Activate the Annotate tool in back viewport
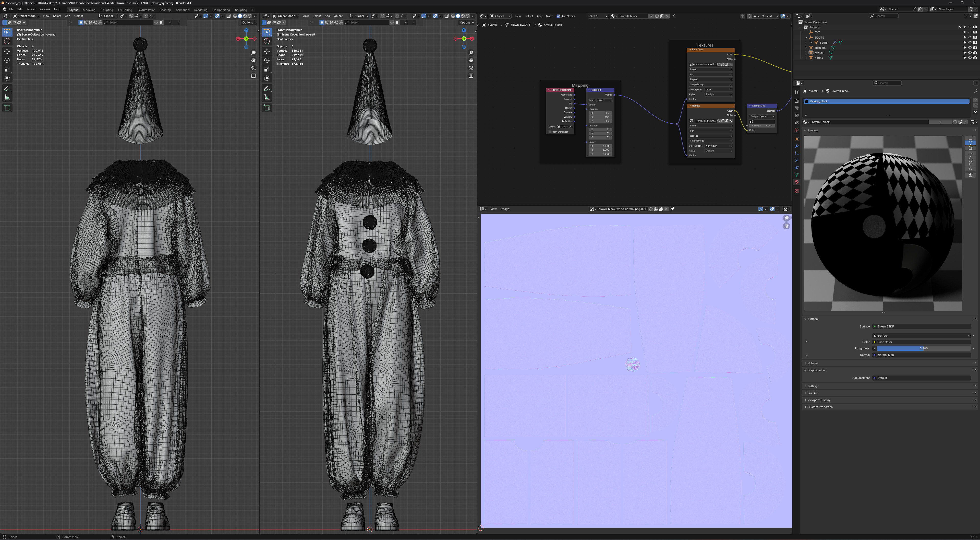Viewport: 980px width, 540px height. (7, 89)
